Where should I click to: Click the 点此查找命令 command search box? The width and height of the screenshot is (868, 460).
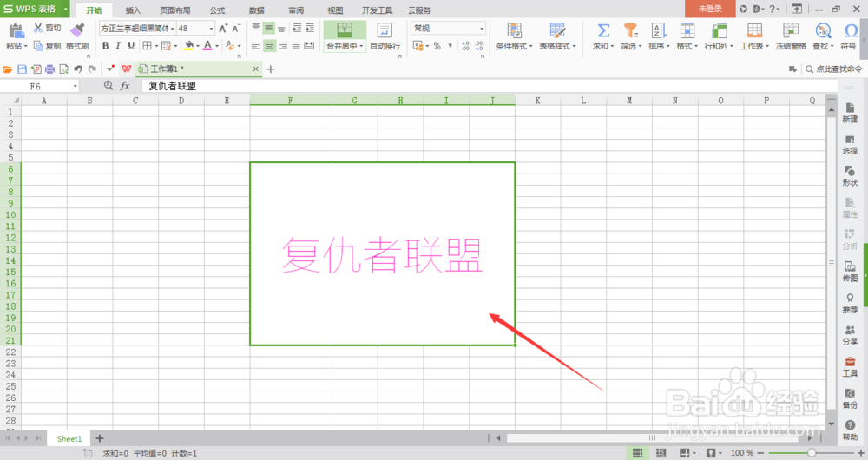833,69
